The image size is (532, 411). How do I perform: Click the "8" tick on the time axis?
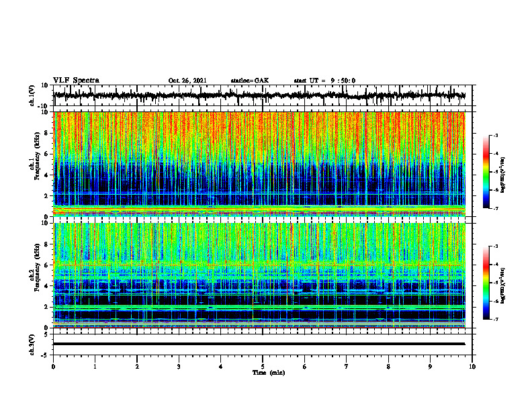(x=388, y=367)
